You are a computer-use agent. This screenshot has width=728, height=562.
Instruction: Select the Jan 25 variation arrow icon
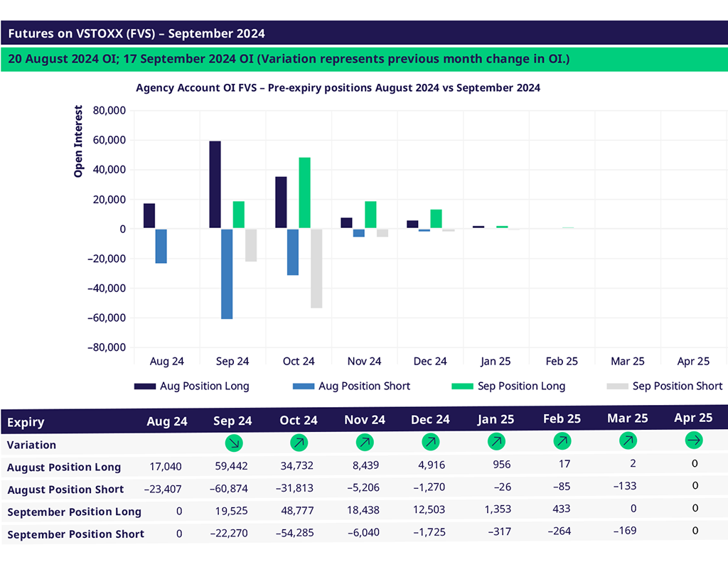pos(496,442)
